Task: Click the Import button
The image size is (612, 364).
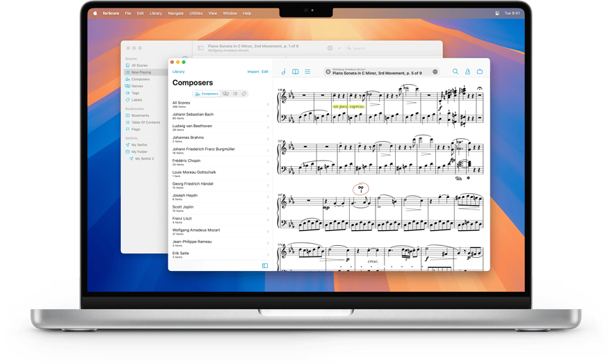Action: (253, 72)
